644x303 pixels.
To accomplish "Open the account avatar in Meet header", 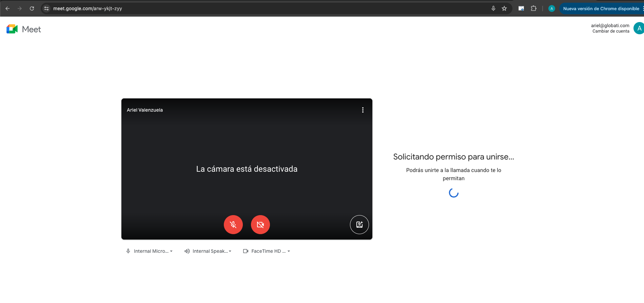I will [x=639, y=29].
